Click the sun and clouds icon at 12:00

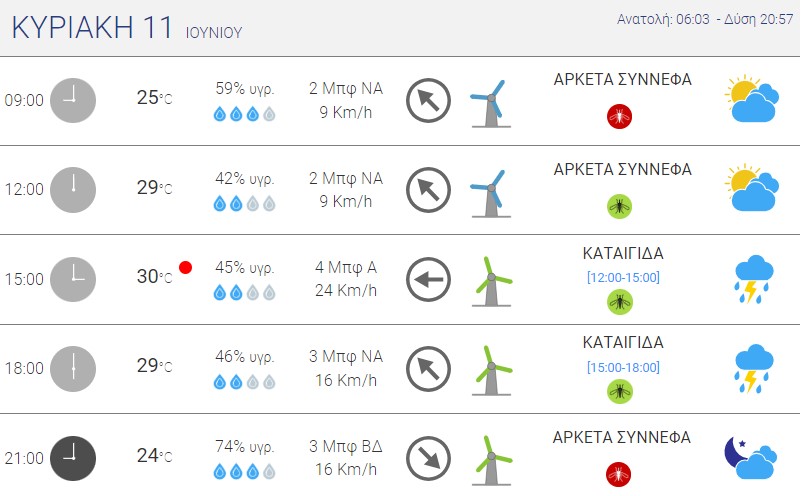click(x=752, y=187)
